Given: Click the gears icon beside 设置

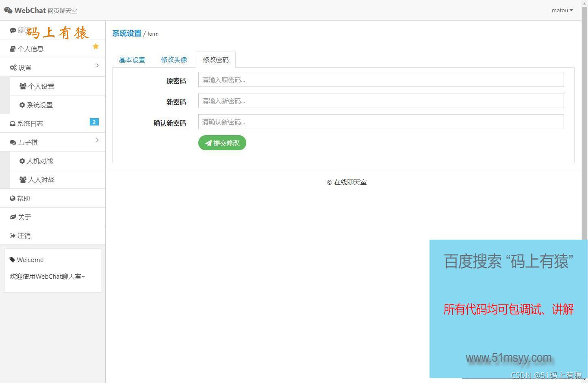Looking at the screenshot, I should click(x=13, y=67).
